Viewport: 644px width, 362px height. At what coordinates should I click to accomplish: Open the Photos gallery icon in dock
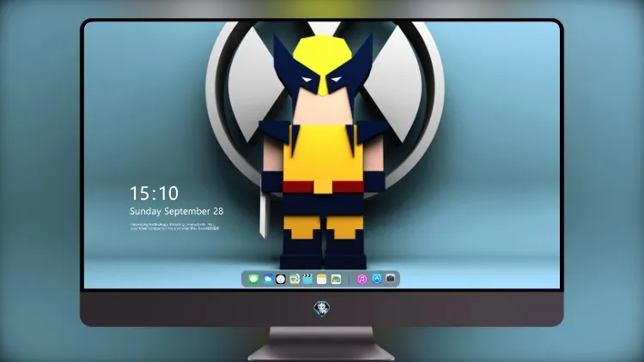pos(336,279)
